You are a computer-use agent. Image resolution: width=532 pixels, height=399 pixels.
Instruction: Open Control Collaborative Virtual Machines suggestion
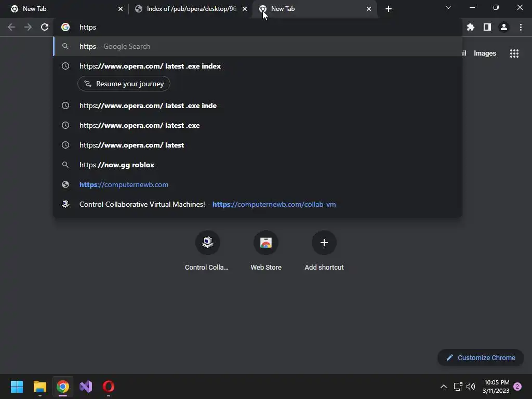coord(258,204)
